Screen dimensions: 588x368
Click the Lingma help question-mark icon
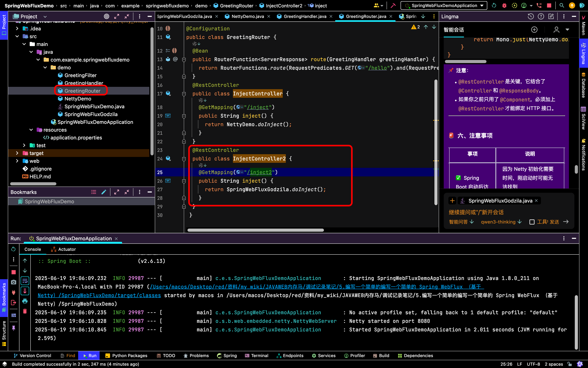click(x=541, y=16)
